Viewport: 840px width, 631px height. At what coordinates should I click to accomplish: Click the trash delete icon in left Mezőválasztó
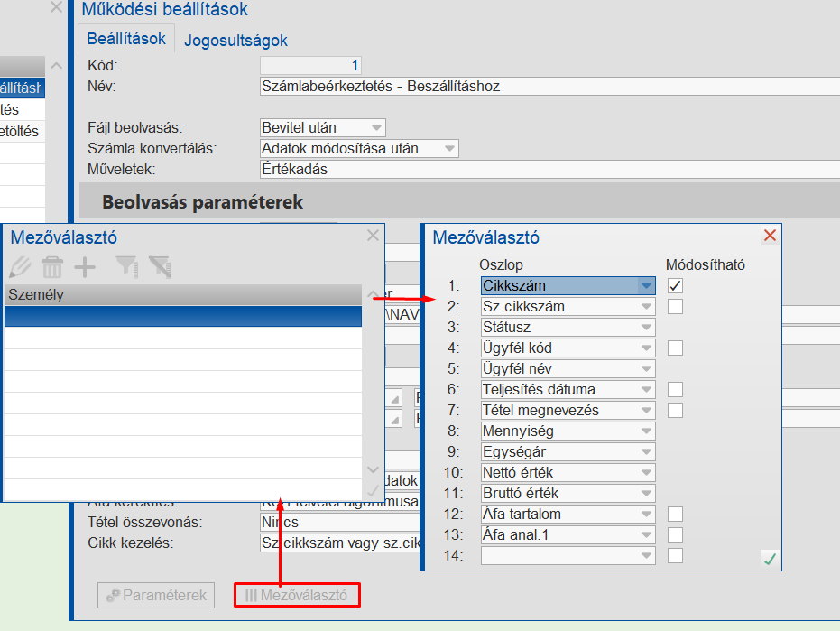[52, 267]
